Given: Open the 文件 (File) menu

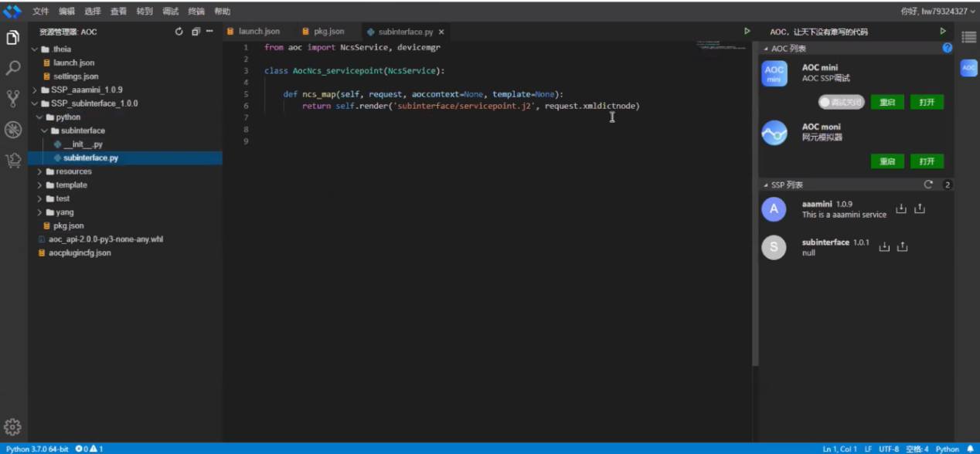Looking at the screenshot, I should (41, 12).
